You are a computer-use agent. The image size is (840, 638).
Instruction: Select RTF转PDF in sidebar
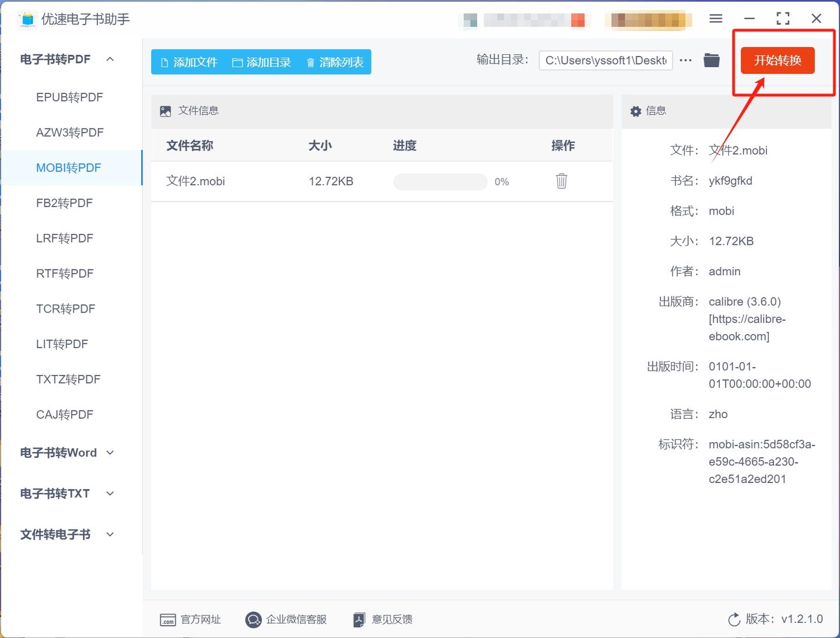point(71,274)
